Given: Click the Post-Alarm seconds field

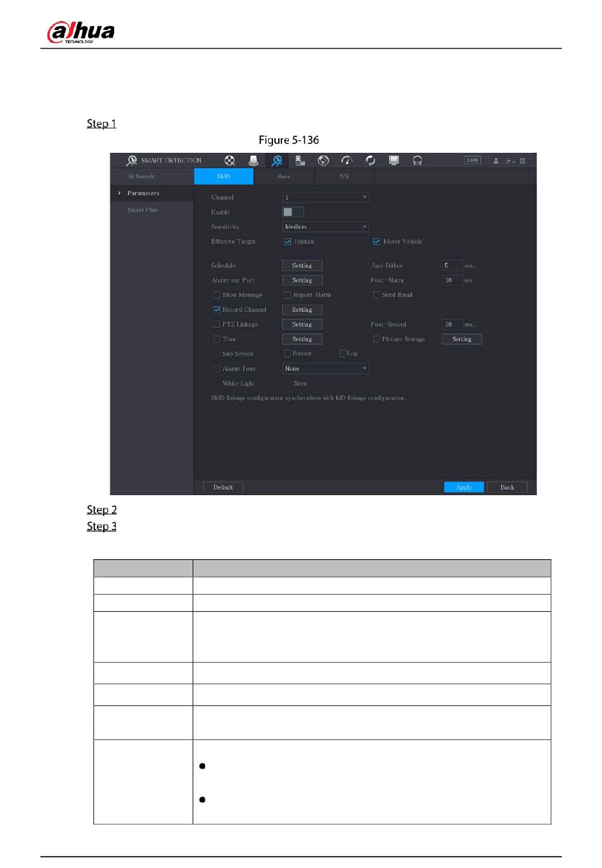Looking at the screenshot, I should 452,280.
